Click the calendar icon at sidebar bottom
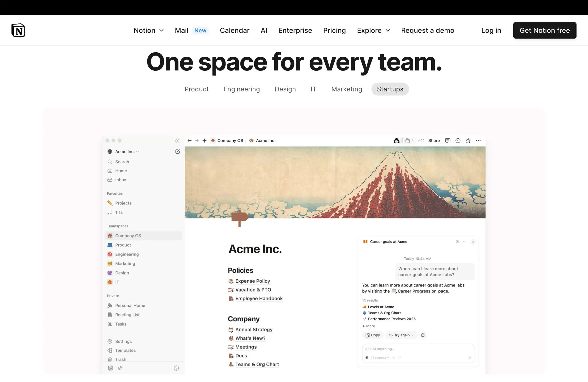588x382 pixels. [110, 368]
